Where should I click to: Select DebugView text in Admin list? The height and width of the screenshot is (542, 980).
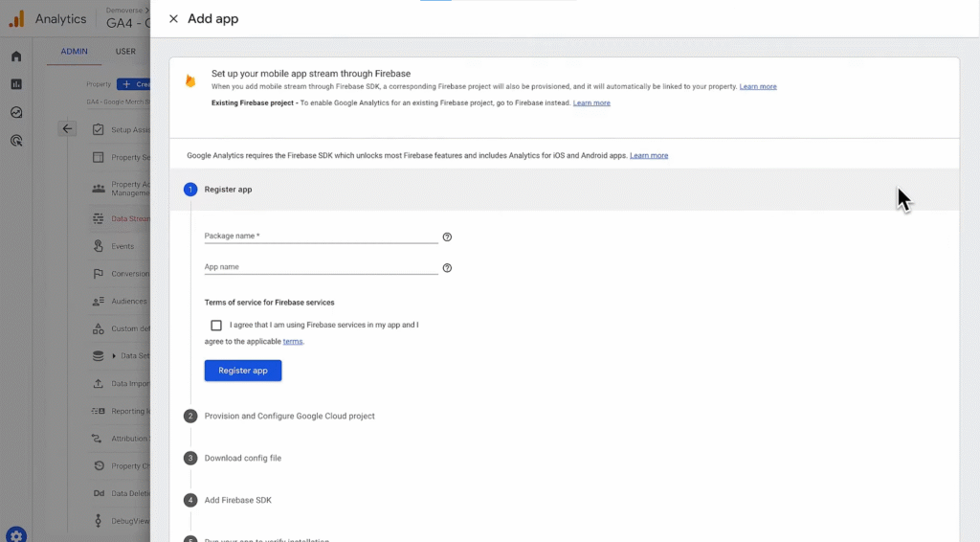(x=130, y=521)
